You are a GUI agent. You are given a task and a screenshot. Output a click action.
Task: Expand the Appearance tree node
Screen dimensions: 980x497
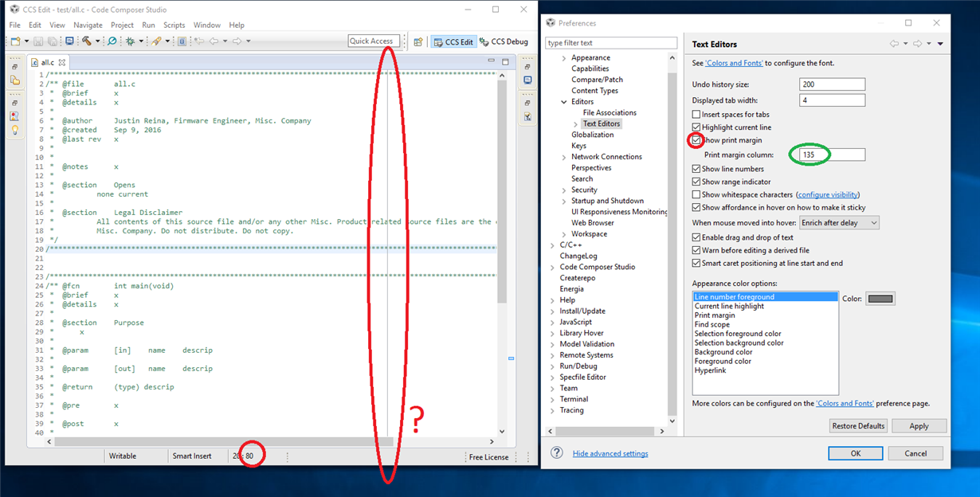[564, 58]
